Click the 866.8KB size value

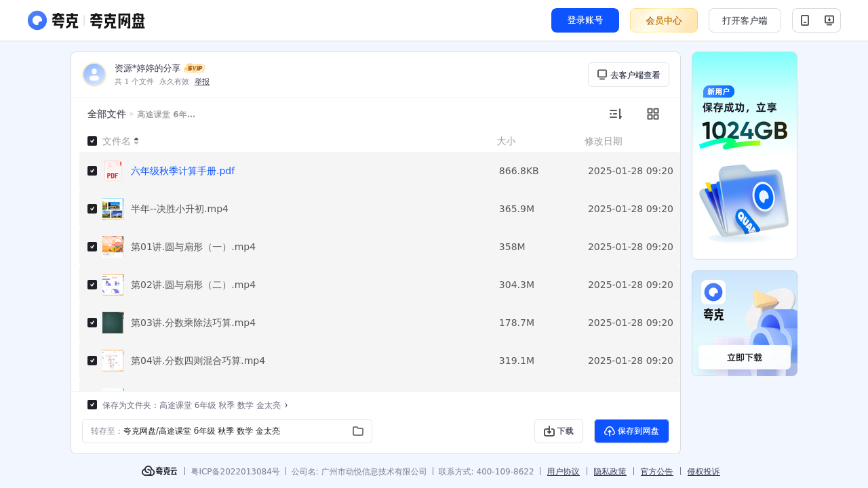pyautogui.click(x=519, y=171)
